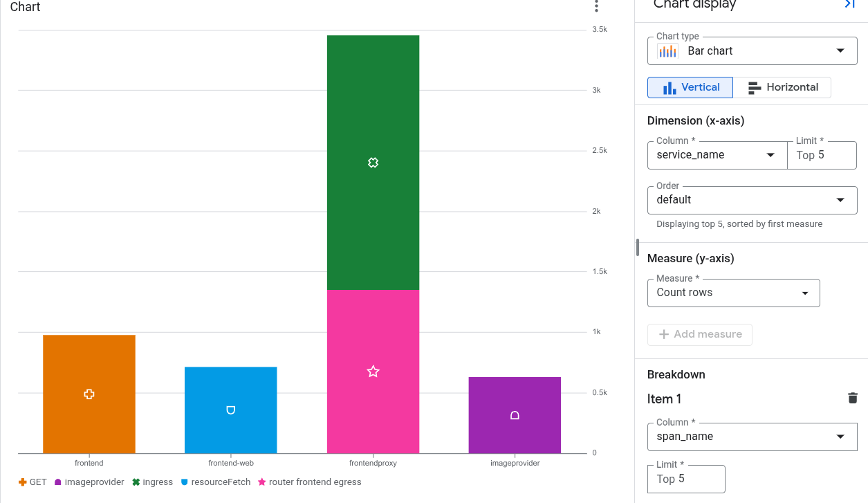The image size is (868, 503).
Task: Open the chart overflow menu
Action: (x=596, y=7)
